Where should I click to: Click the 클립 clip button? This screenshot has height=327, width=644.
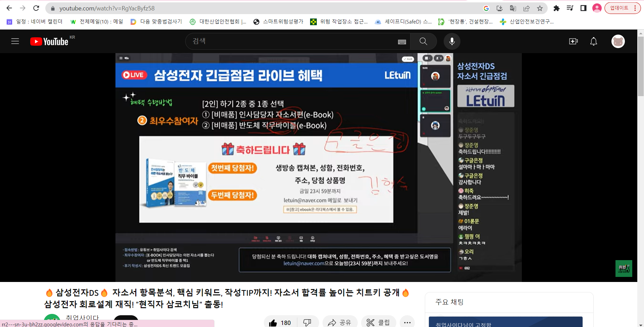(x=379, y=323)
